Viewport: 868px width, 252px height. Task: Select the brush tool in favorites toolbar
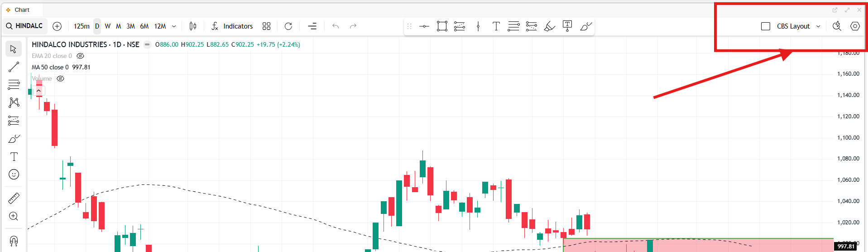point(586,26)
